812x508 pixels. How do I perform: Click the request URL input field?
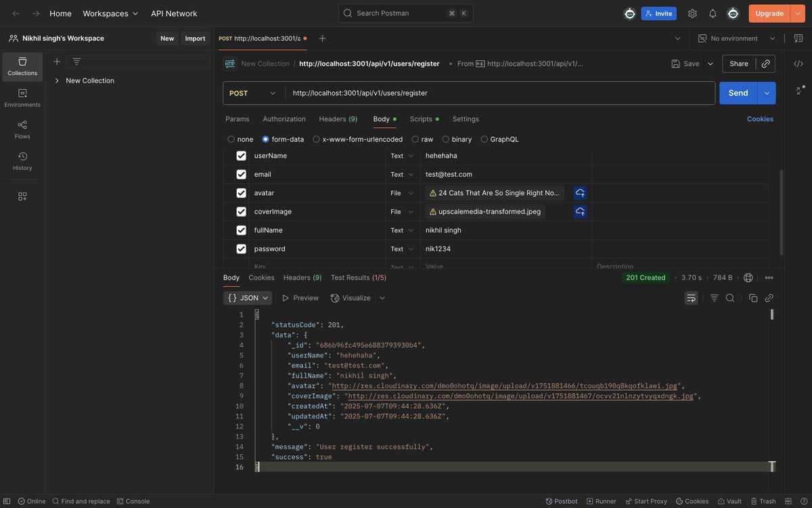click(x=500, y=93)
